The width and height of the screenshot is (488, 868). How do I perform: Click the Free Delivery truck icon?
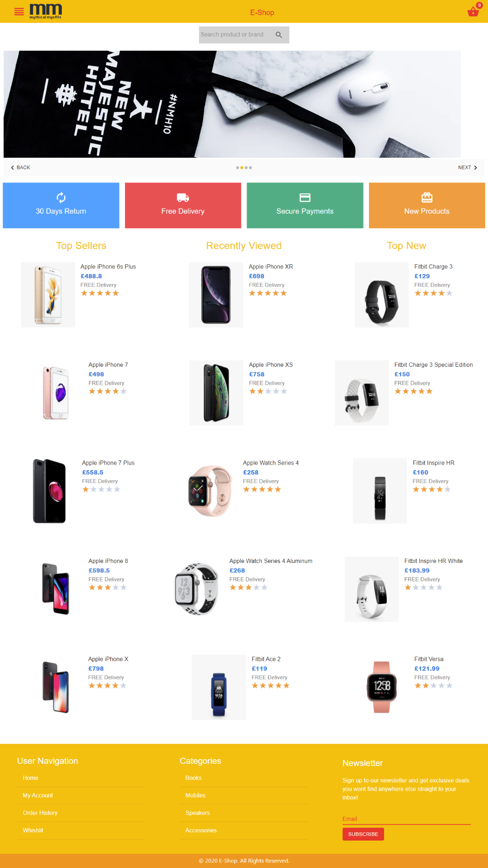point(183,198)
